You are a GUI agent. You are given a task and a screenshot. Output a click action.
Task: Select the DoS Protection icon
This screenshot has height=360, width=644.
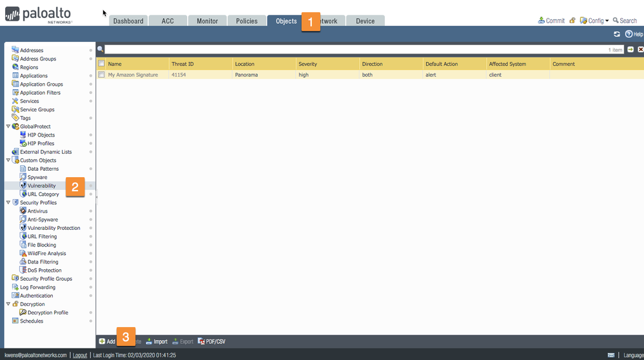23,270
